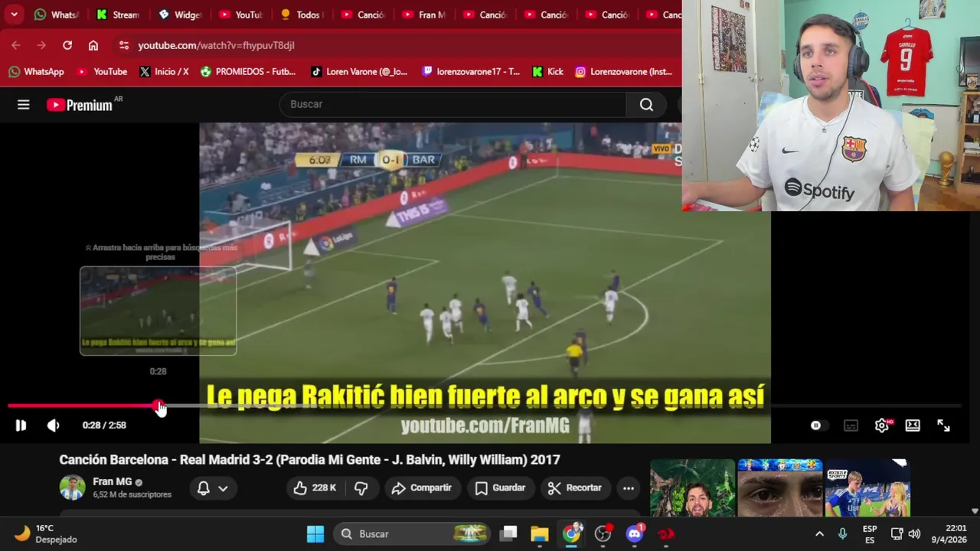980x551 pixels.
Task: Open the Windows Start menu
Action: [315, 534]
